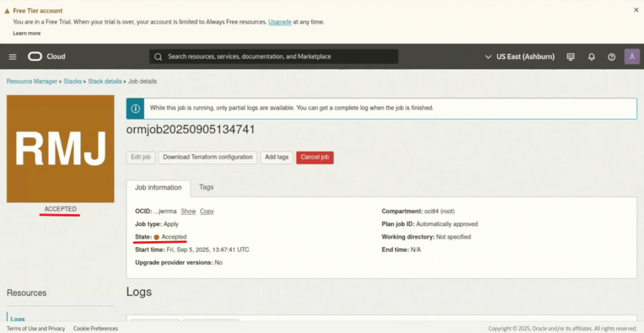Click Working directory Not specified text
Screen dimensions: 644x333
pyautogui.click(x=426, y=237)
